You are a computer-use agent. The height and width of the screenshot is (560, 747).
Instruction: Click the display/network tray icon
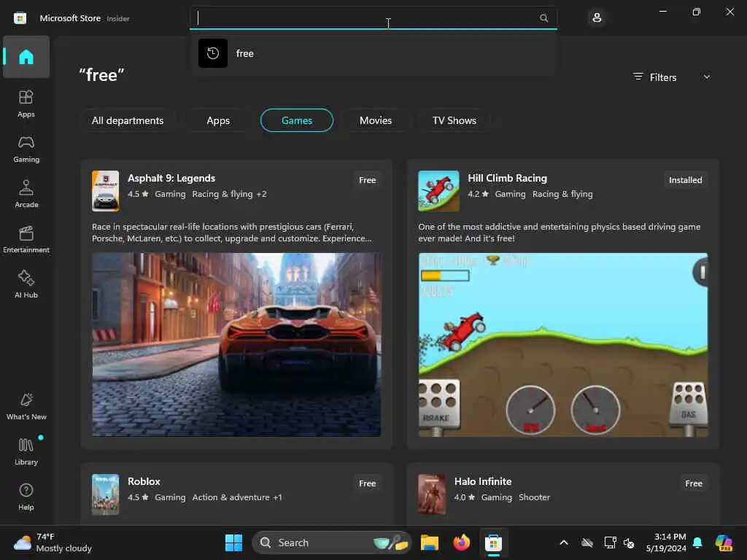(x=609, y=542)
